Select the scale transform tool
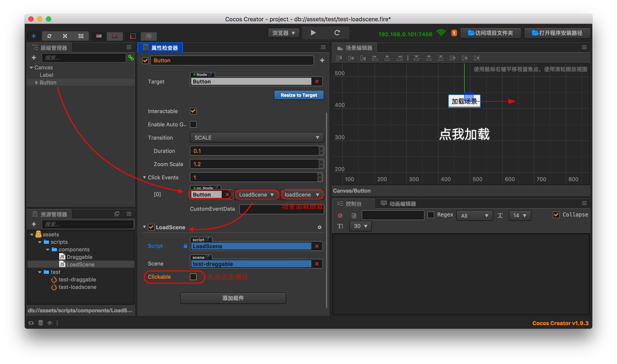This screenshot has width=617, height=364. point(65,36)
